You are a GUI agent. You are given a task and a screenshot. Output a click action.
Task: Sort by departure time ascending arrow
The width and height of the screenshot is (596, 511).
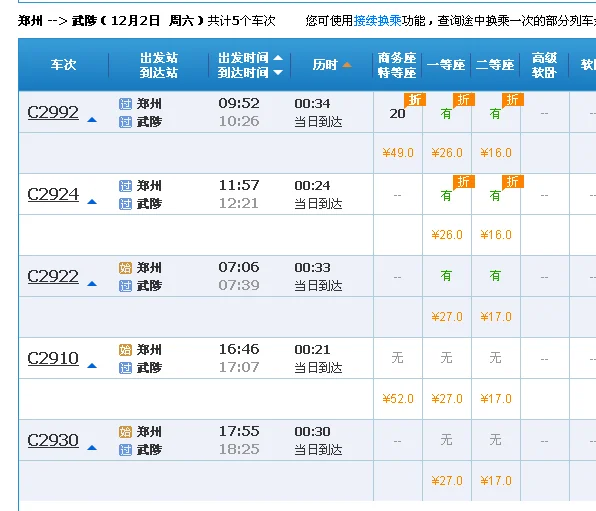[278, 58]
